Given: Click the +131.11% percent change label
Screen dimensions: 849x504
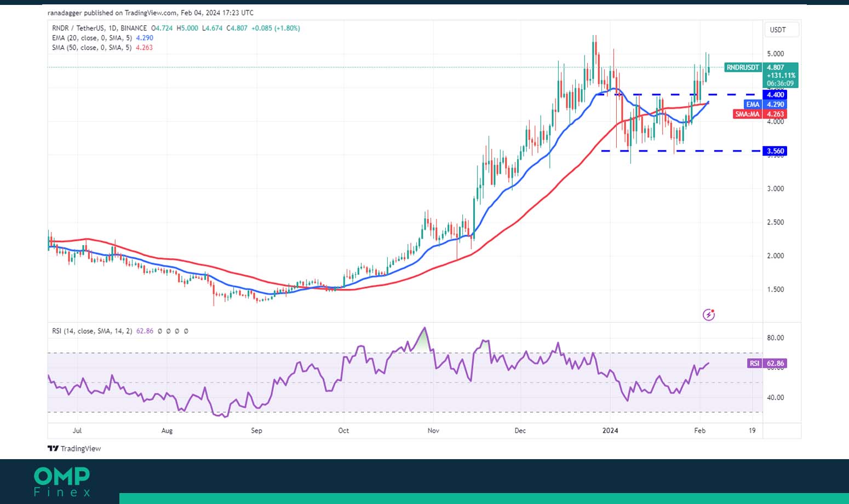Looking at the screenshot, I should point(781,76).
